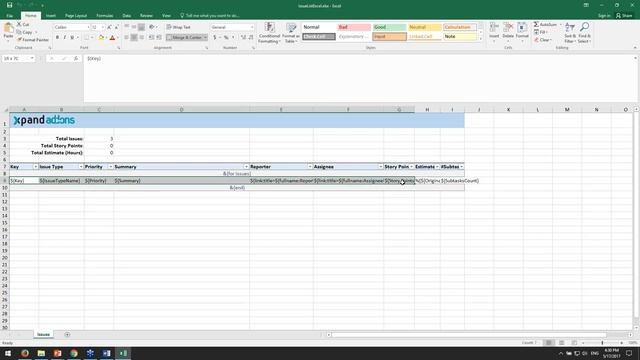640x360 pixels.
Task: Open Format as Table gallery
Action: tap(291, 33)
